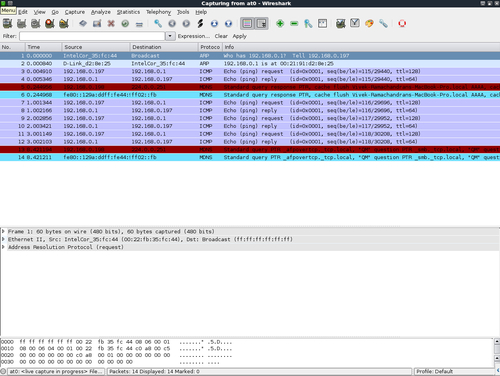Sort by the Source column header
500x376 pixels.
pos(96,47)
